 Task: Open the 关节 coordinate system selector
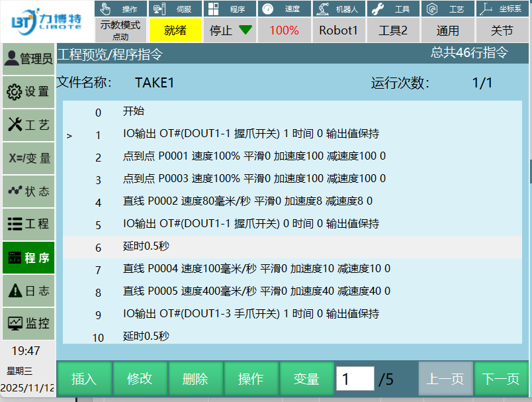coord(502,30)
